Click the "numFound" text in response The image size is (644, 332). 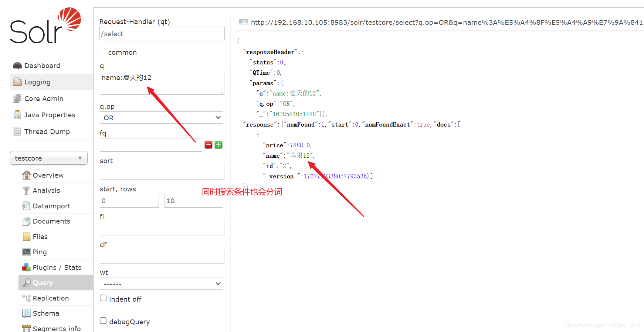[301, 124]
